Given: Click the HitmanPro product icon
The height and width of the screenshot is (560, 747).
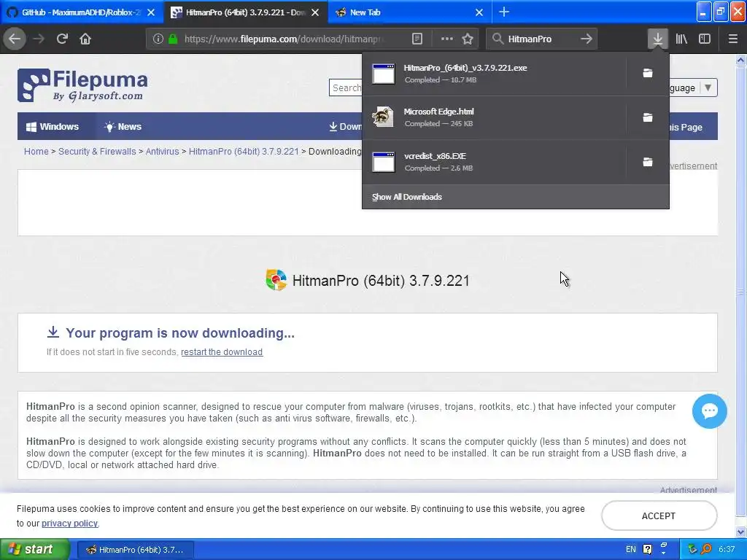Looking at the screenshot, I should click(276, 280).
